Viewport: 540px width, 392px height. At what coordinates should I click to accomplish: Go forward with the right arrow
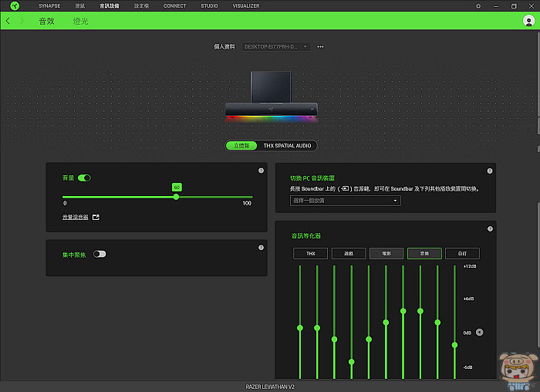coord(22,21)
